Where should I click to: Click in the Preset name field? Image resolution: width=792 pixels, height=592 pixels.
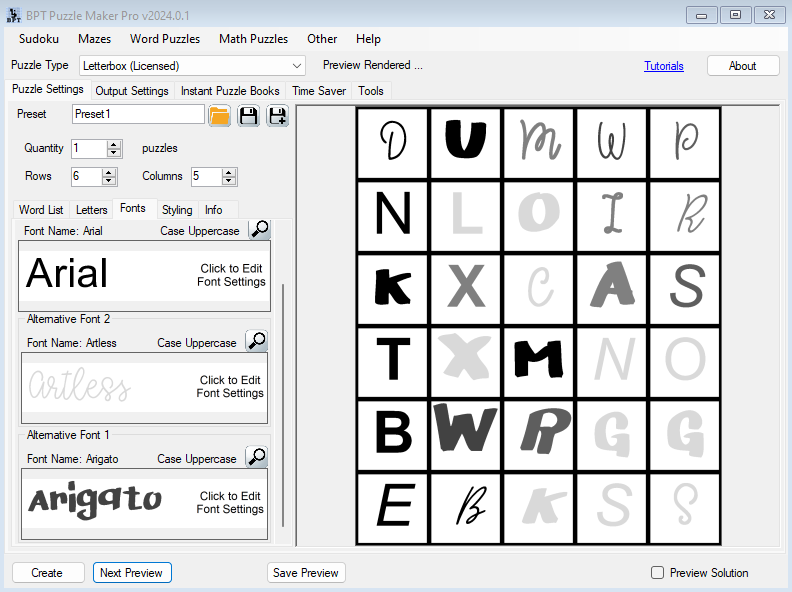pyautogui.click(x=138, y=114)
